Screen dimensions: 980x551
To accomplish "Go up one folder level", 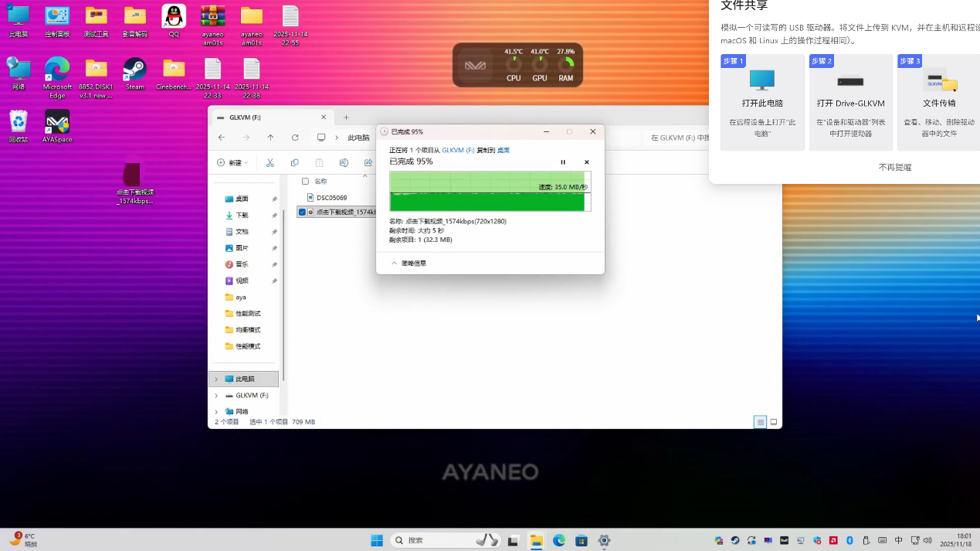I will (270, 138).
